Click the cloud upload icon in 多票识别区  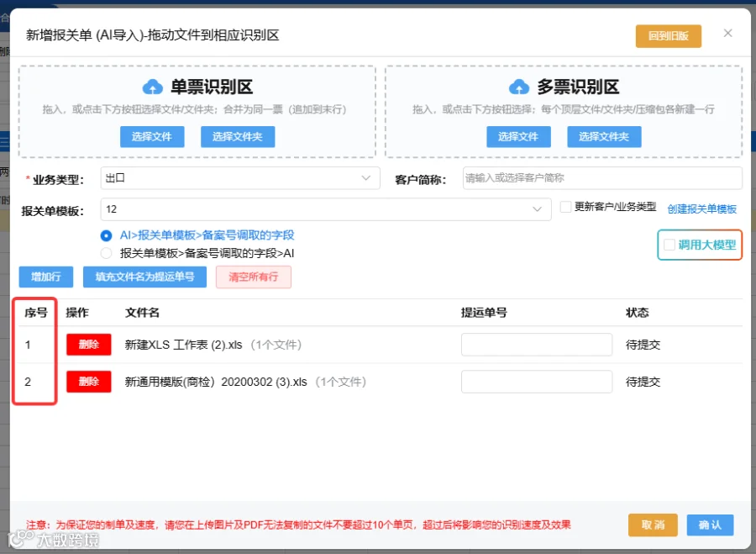(x=519, y=87)
